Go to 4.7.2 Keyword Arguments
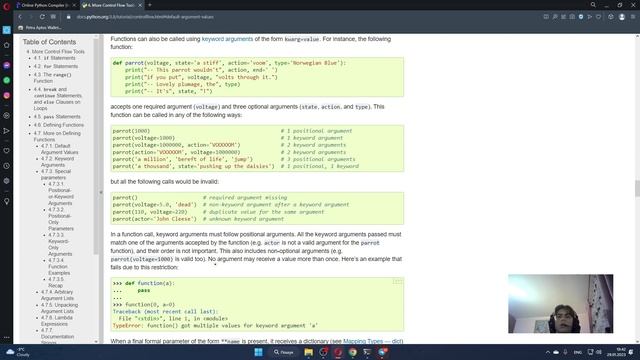Viewport: 640px width, 360px height. tap(57, 162)
